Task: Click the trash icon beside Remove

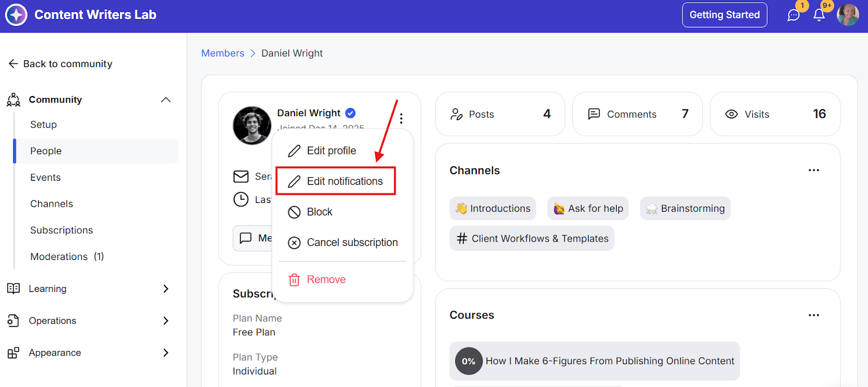Action: 294,280
